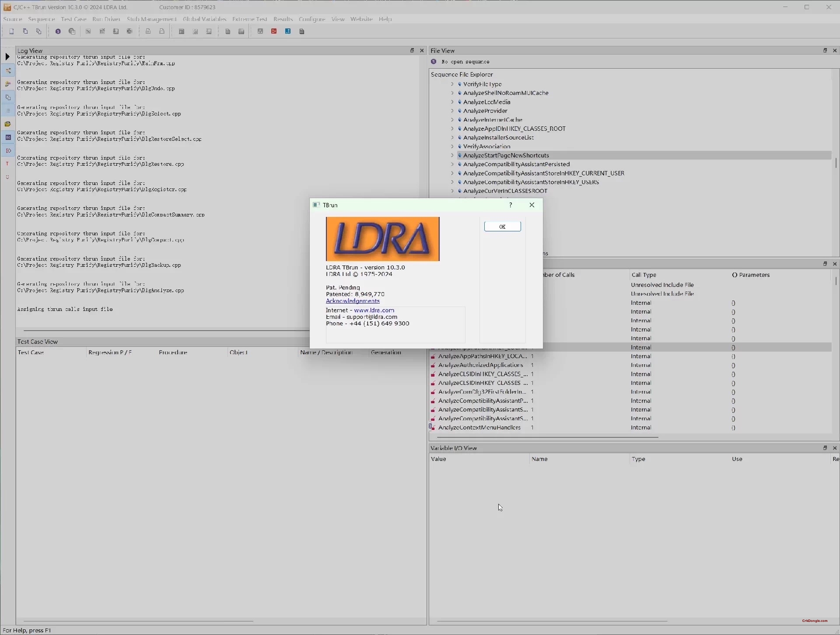
Task: Open the Acknowledgements link in the dialog
Action: tap(352, 301)
